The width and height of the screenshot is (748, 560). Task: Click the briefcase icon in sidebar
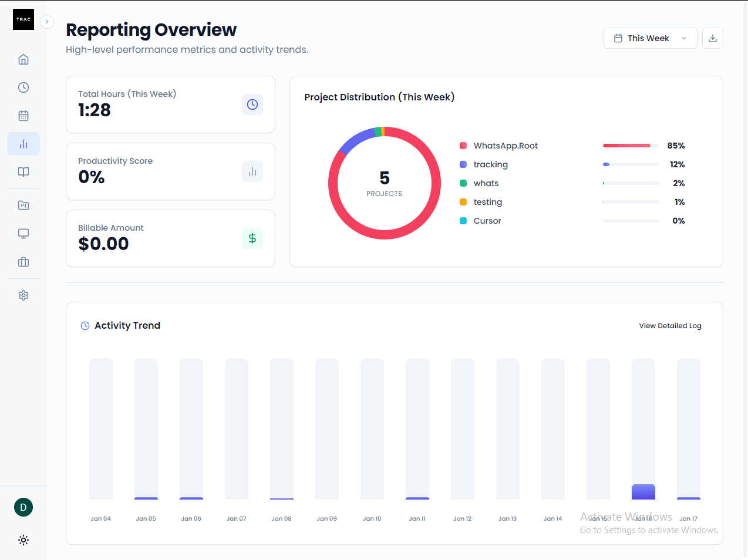click(x=23, y=262)
